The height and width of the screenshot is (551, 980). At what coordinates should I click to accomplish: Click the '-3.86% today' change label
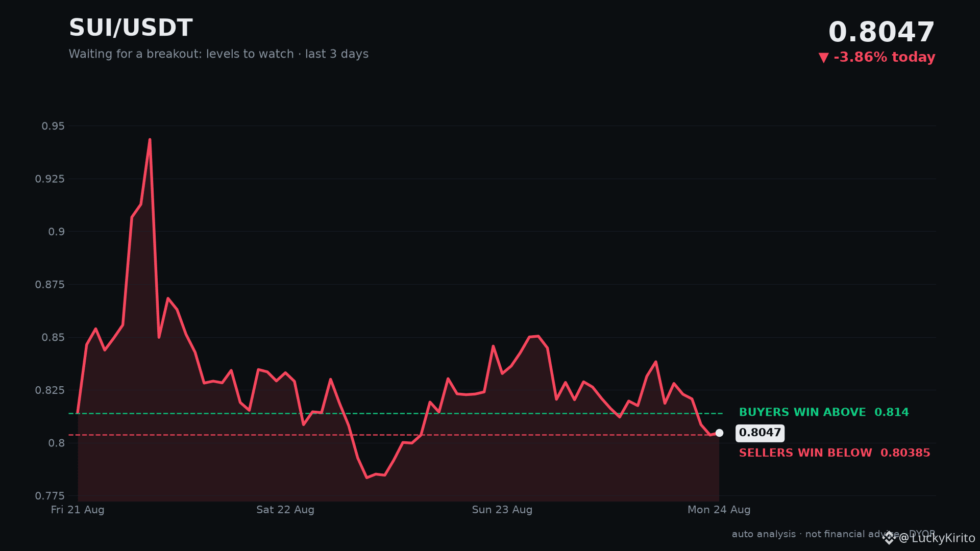pyautogui.click(x=885, y=57)
